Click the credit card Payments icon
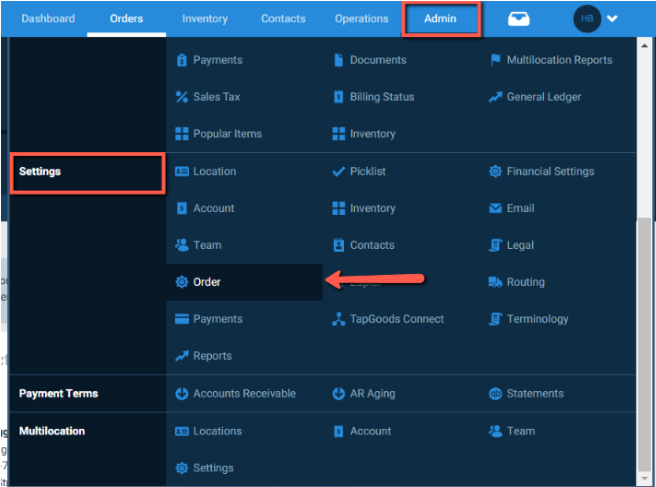 [x=182, y=319]
